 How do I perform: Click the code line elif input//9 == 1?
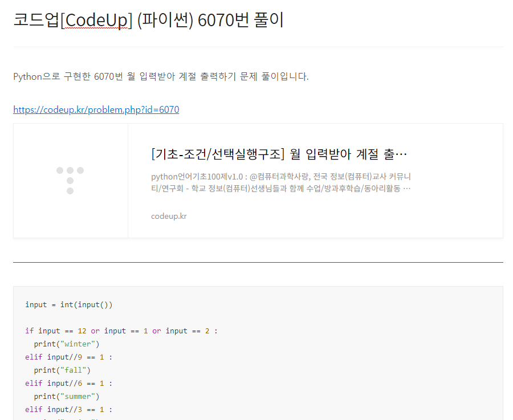69,357
